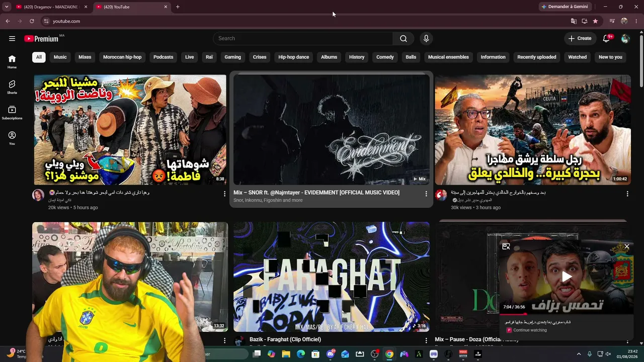This screenshot has height=362, width=644.
Task: Open options menu for the beach vlog video
Action: pos(225,194)
